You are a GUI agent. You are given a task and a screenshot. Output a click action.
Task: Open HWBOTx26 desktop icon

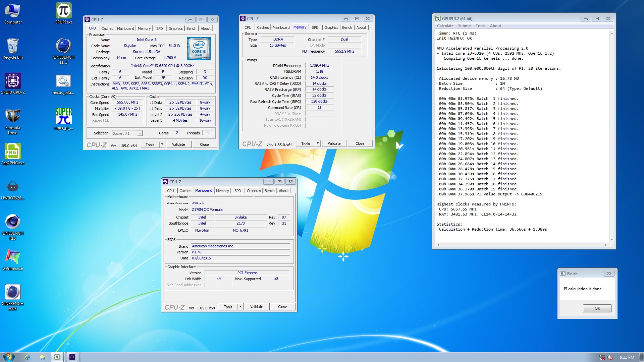pyautogui.click(x=13, y=190)
